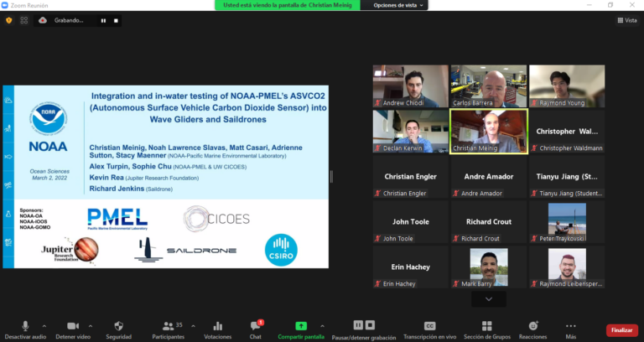Open the Reacciones emoji menu
Image resolution: width=644 pixels, height=342 pixels.
[532, 326]
